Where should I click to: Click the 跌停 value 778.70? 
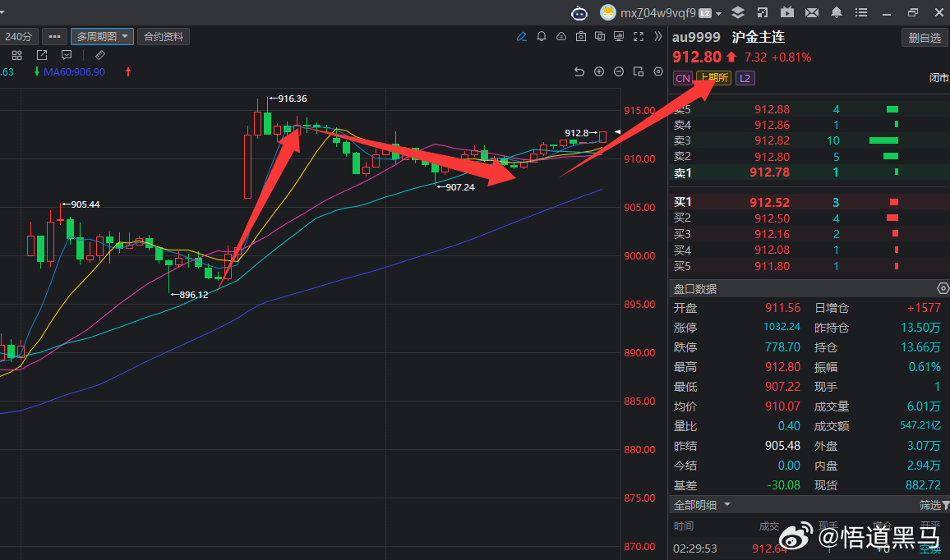[782, 347]
